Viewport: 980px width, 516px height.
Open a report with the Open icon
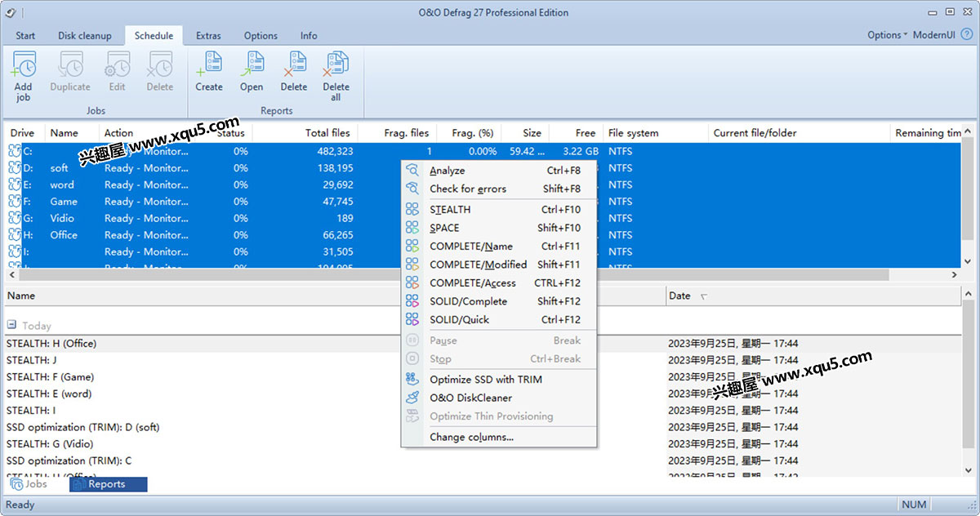coord(252,65)
